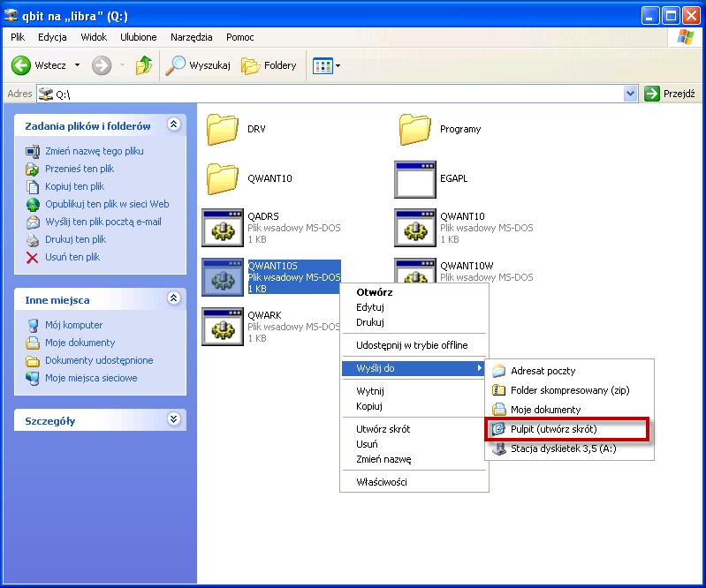Click Wyślij ten plik pocztą e-mail
This screenshot has height=588, width=706.
coord(103,222)
